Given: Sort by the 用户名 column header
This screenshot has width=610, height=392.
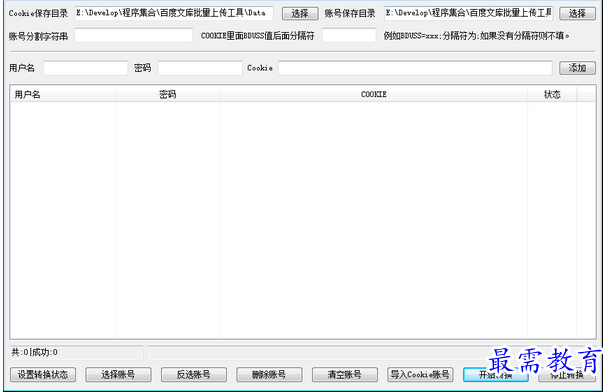Looking at the screenshot, I should click(63, 94).
